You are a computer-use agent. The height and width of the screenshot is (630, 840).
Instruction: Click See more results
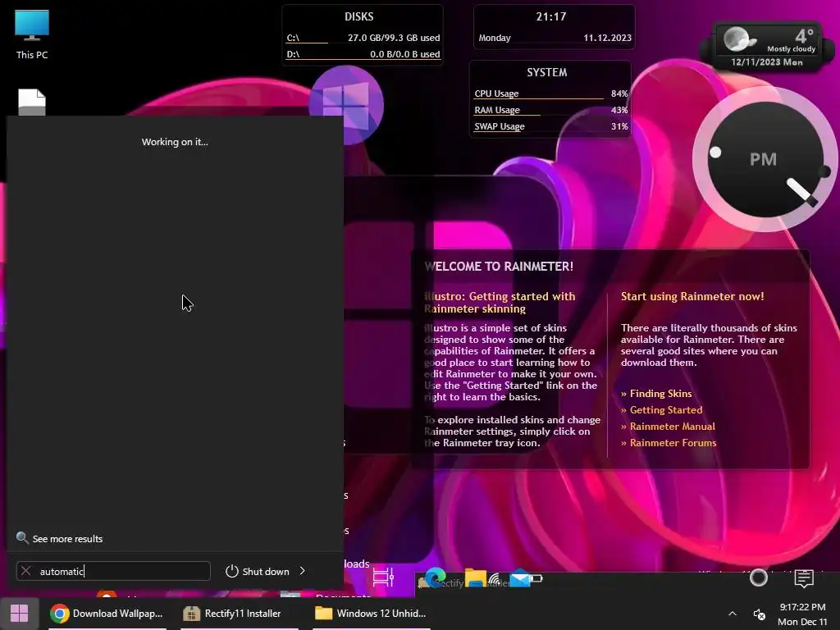click(67, 539)
